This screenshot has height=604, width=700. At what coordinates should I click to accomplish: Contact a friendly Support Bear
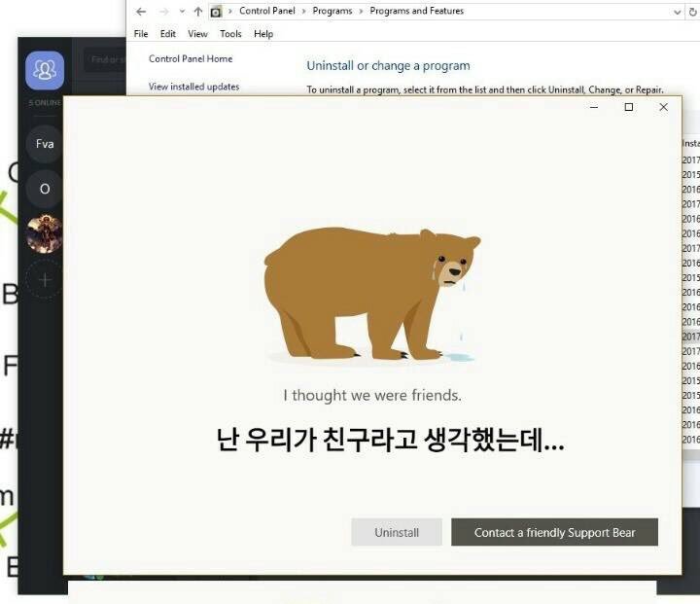pyautogui.click(x=554, y=532)
